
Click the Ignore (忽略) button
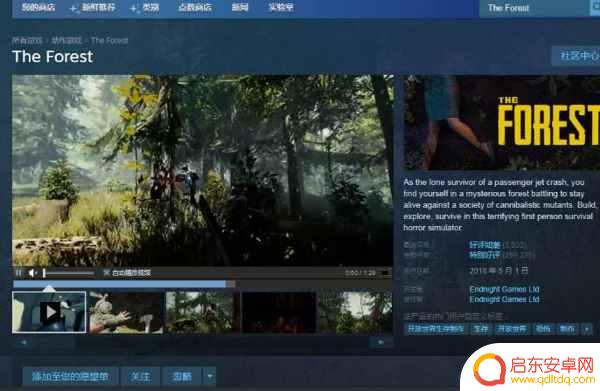(182, 376)
